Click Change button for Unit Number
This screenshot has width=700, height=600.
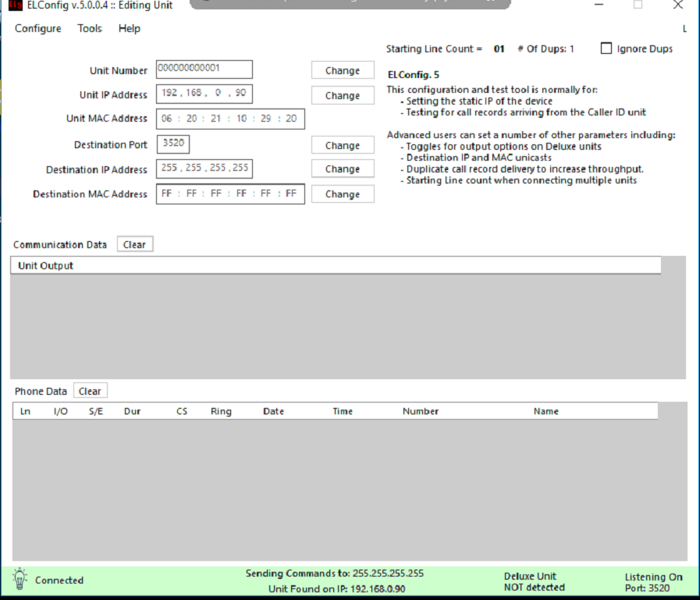click(343, 70)
